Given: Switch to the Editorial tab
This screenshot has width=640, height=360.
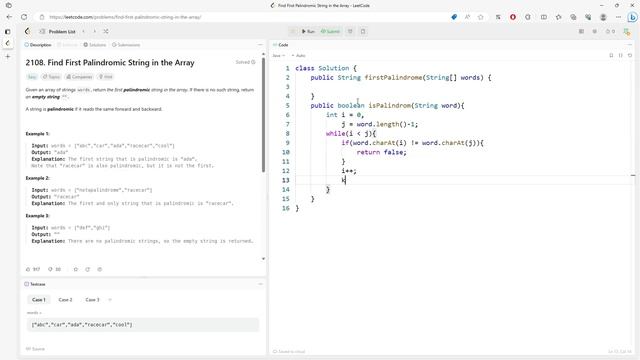Looking at the screenshot, I should click(x=67, y=45).
